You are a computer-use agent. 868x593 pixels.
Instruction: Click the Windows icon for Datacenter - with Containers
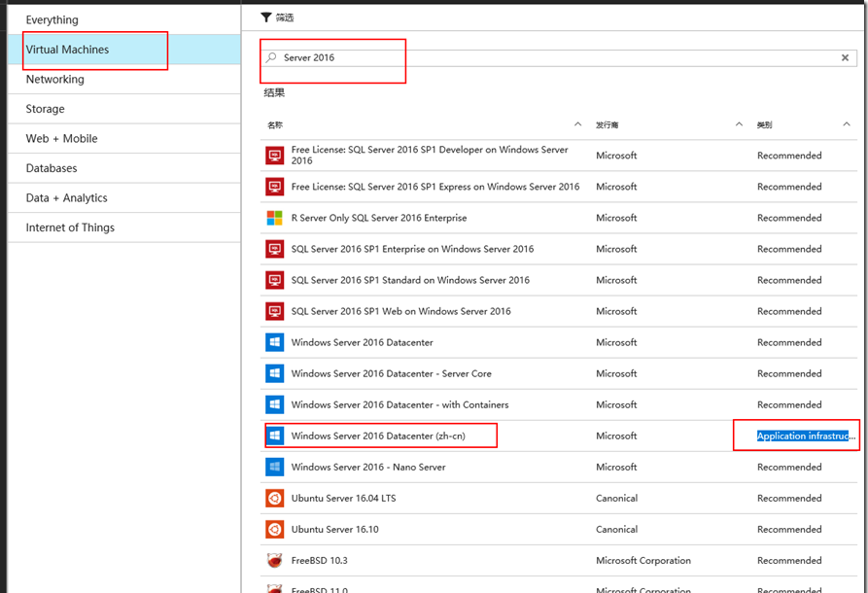[x=274, y=404]
